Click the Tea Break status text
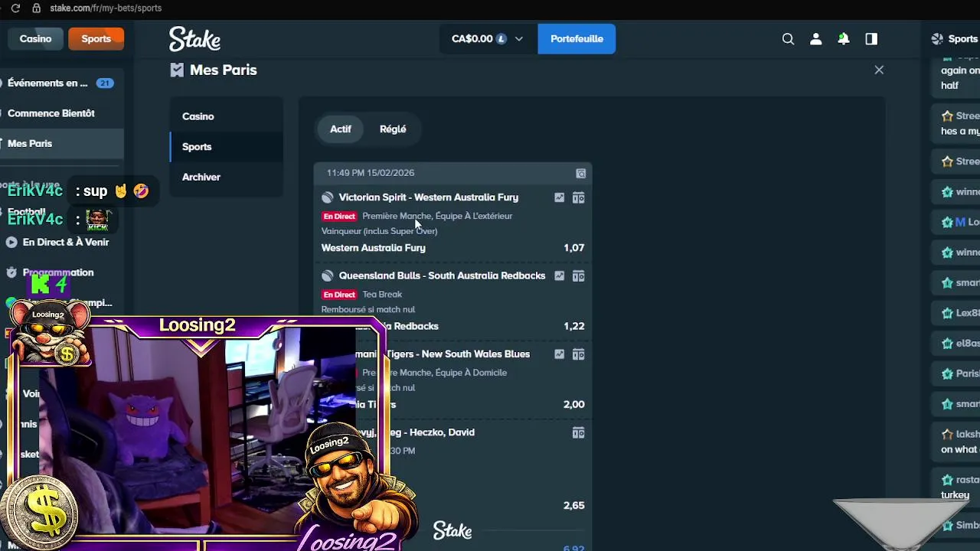Viewport: 980px width, 551px height. 382,295
